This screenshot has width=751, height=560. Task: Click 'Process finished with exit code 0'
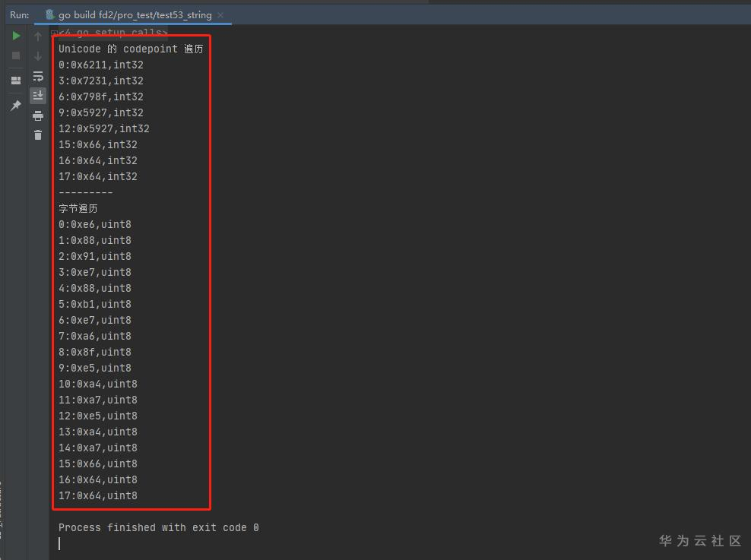[x=159, y=527]
